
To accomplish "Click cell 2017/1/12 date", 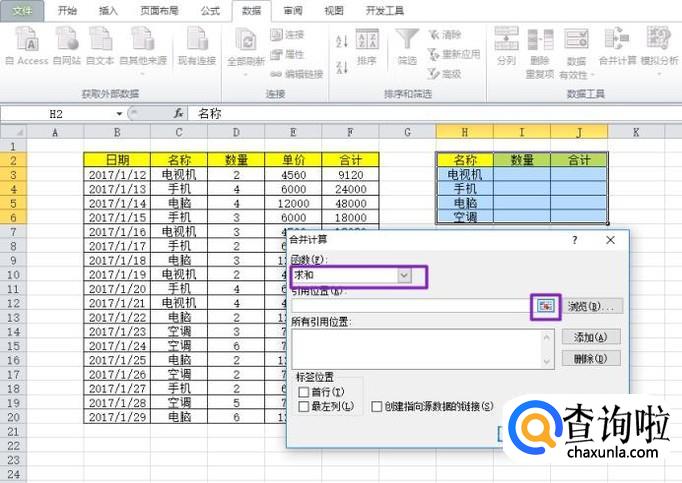I will [117, 175].
